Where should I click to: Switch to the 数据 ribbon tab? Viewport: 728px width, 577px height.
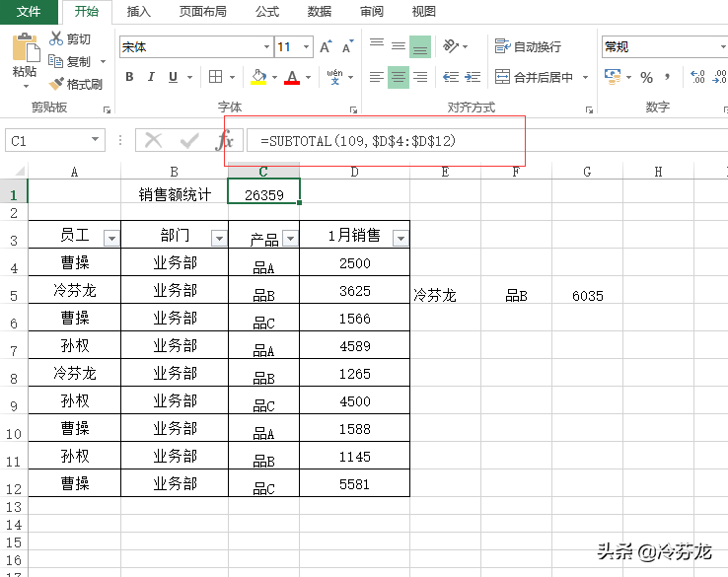click(x=319, y=12)
